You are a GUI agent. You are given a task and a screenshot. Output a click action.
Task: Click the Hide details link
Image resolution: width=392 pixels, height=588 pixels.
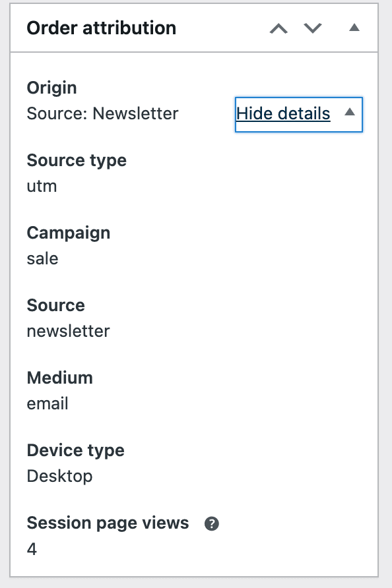(283, 113)
